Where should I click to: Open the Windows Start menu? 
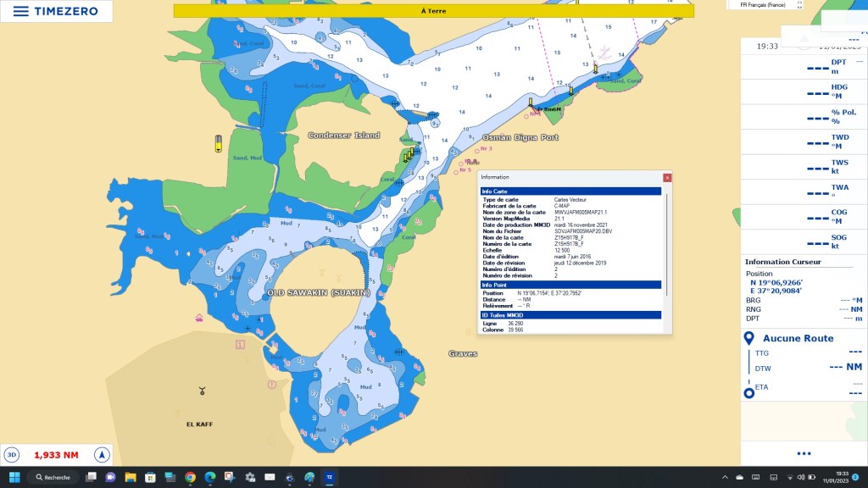pos(14,477)
